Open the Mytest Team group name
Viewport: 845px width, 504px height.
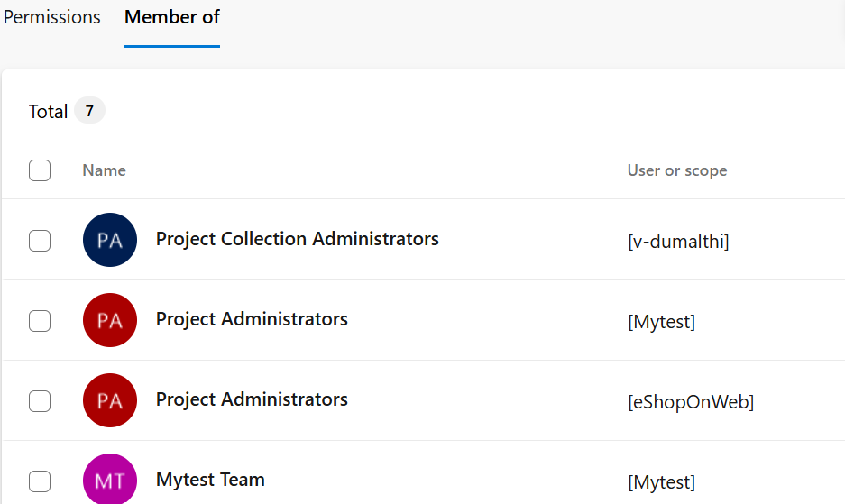click(210, 480)
